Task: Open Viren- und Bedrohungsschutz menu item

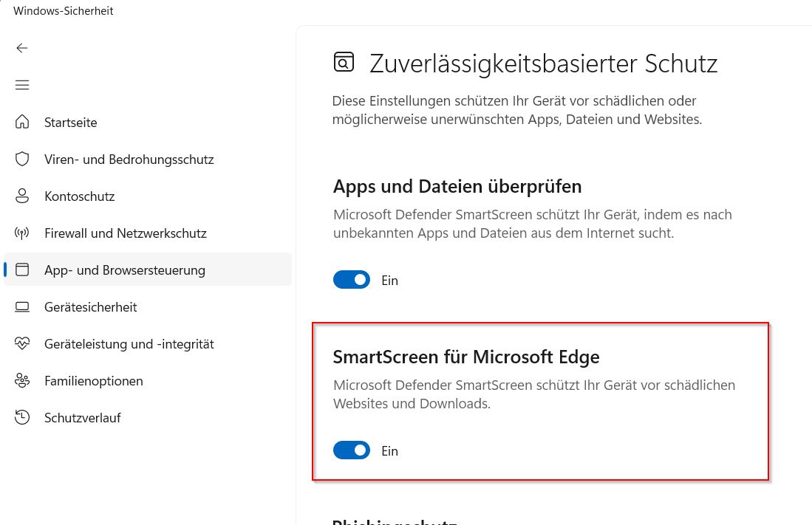Action: tap(129, 159)
